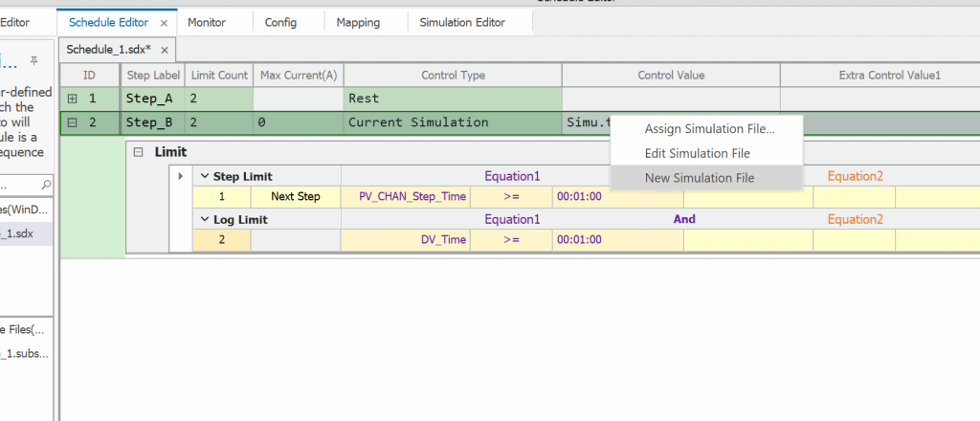Select the Schedule_1.sdx* document tab

(x=109, y=50)
